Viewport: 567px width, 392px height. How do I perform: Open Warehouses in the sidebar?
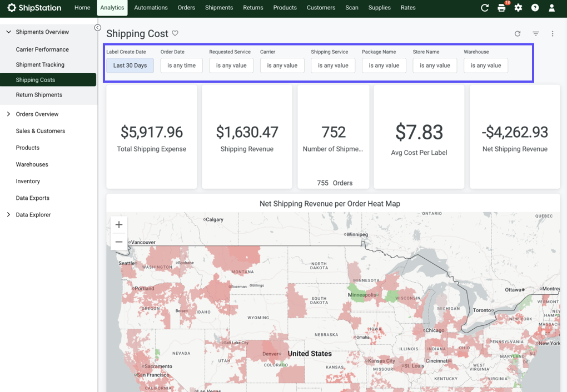(32, 164)
